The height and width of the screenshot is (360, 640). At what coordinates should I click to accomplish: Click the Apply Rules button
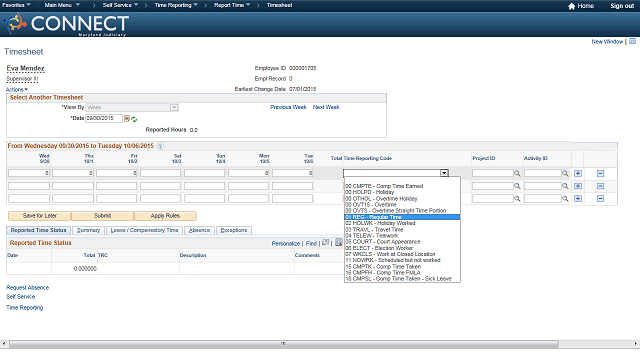[x=165, y=216]
